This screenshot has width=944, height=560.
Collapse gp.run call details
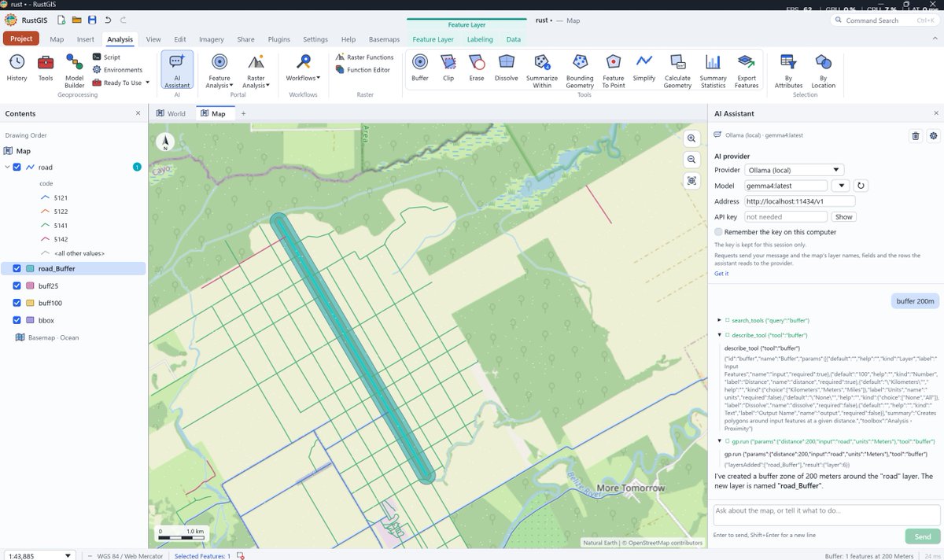(x=719, y=441)
